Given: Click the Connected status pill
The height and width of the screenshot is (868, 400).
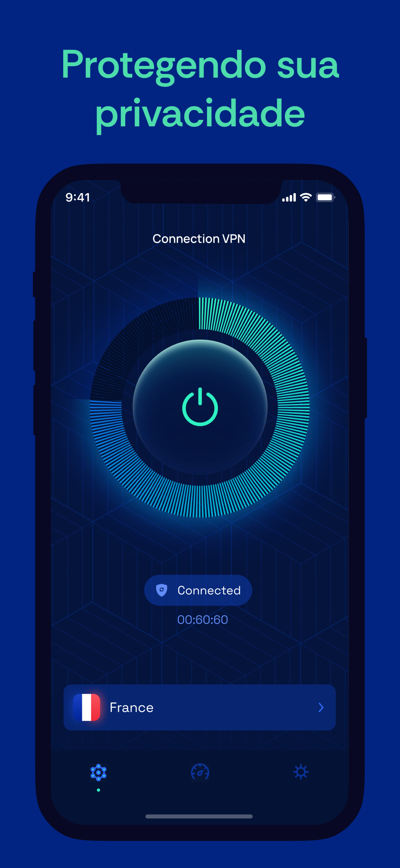Looking at the screenshot, I should [198, 590].
